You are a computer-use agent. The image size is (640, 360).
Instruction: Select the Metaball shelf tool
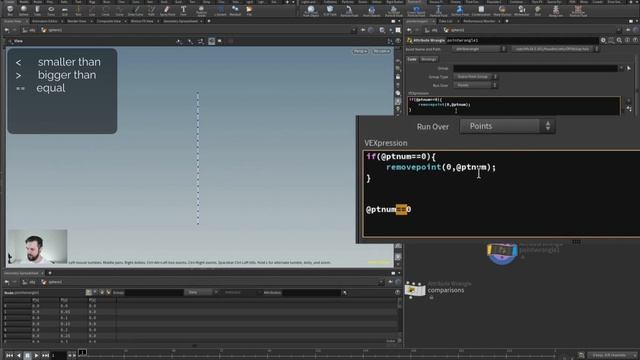235,10
